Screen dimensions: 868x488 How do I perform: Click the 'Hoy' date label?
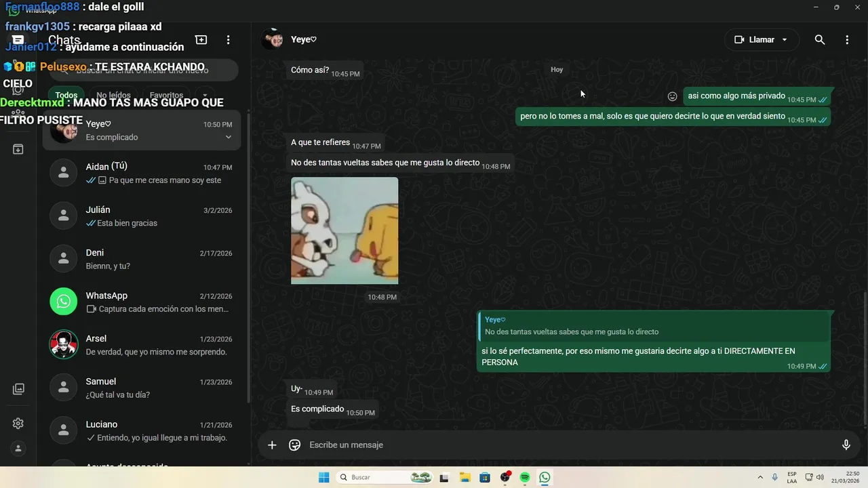click(557, 70)
